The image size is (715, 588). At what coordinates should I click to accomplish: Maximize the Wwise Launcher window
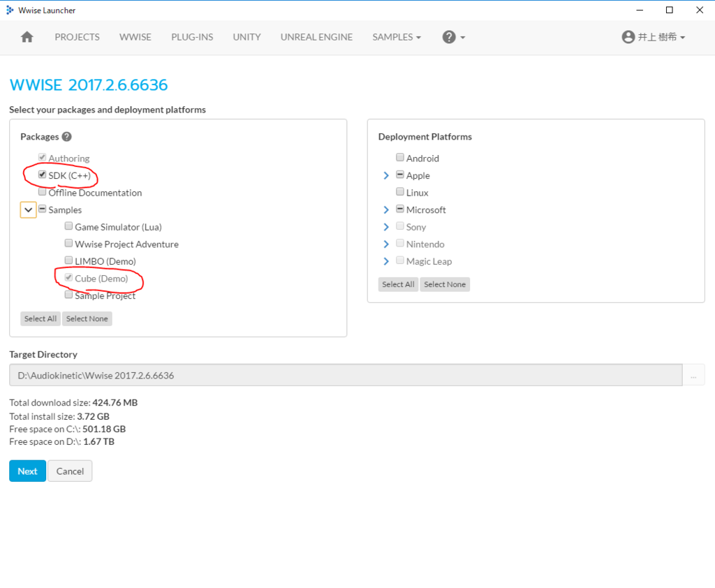pos(670,10)
